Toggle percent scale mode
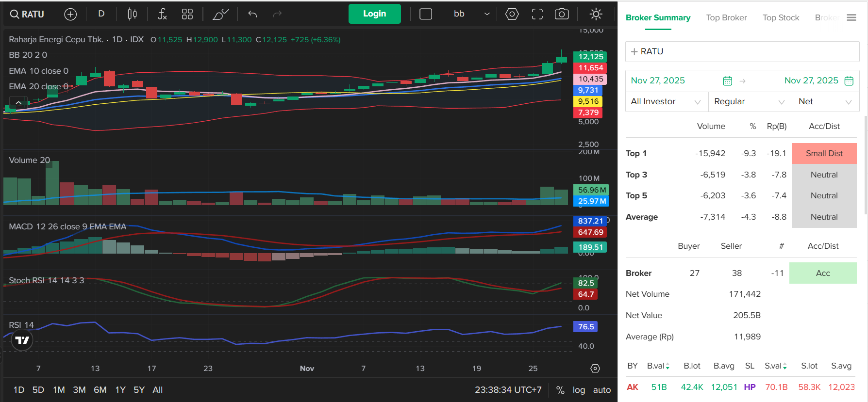 (x=560, y=390)
